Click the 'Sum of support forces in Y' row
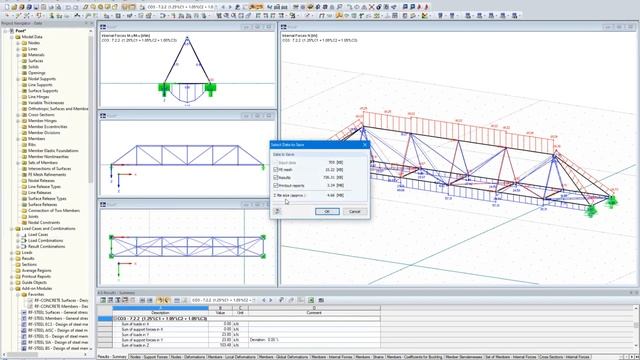Screen dimensions: 640x360 click(x=239, y=340)
